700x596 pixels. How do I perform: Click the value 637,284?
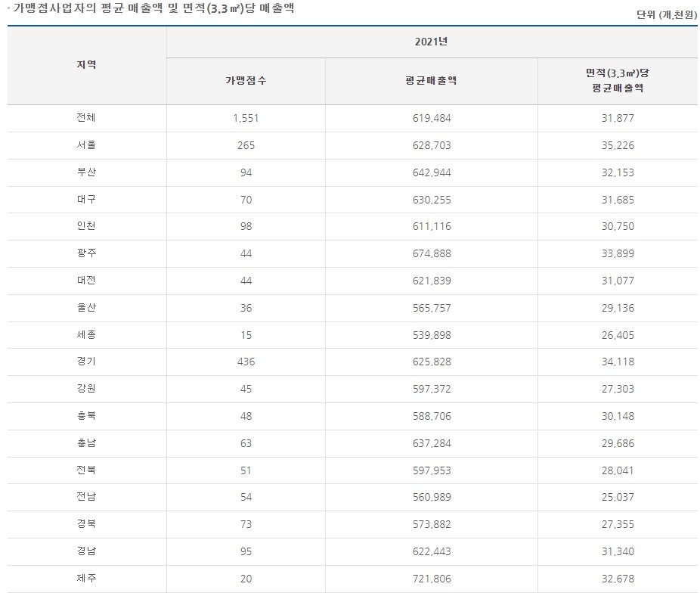click(x=432, y=444)
